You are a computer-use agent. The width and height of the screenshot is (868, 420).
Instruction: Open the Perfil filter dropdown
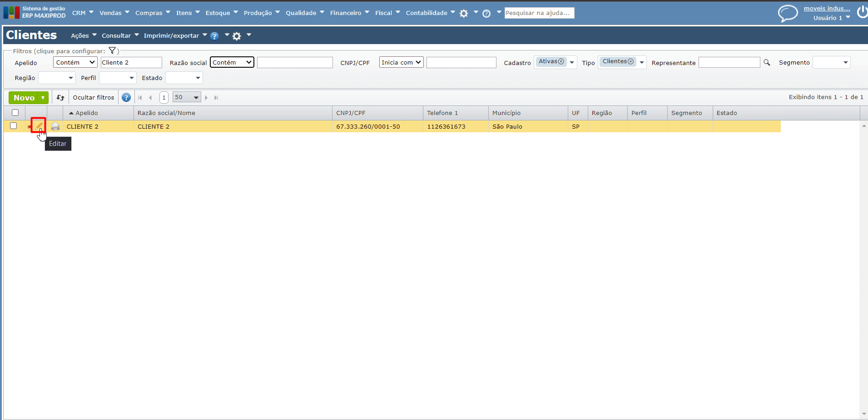[x=118, y=78]
